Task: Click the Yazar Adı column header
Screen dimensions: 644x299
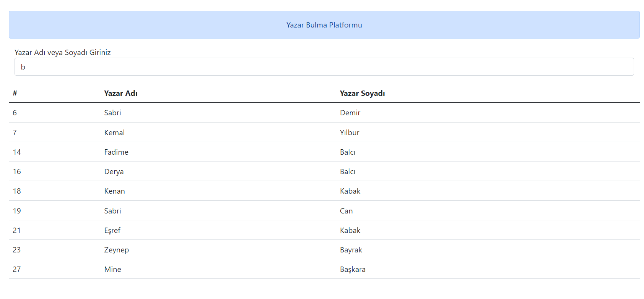Action: 121,93
